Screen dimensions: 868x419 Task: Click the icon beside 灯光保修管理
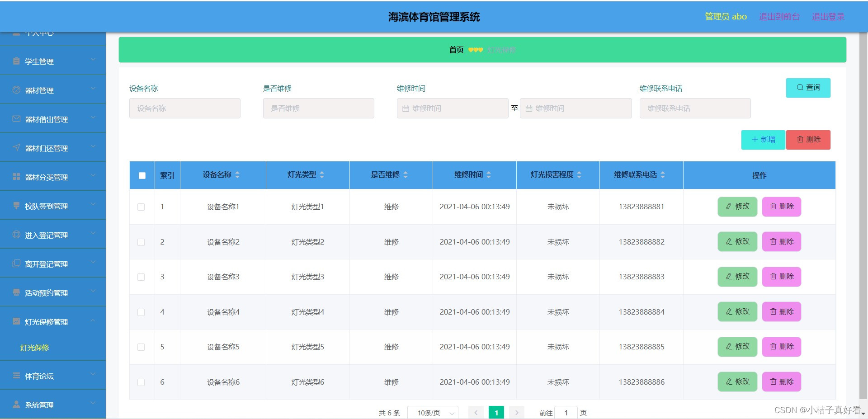(16, 321)
